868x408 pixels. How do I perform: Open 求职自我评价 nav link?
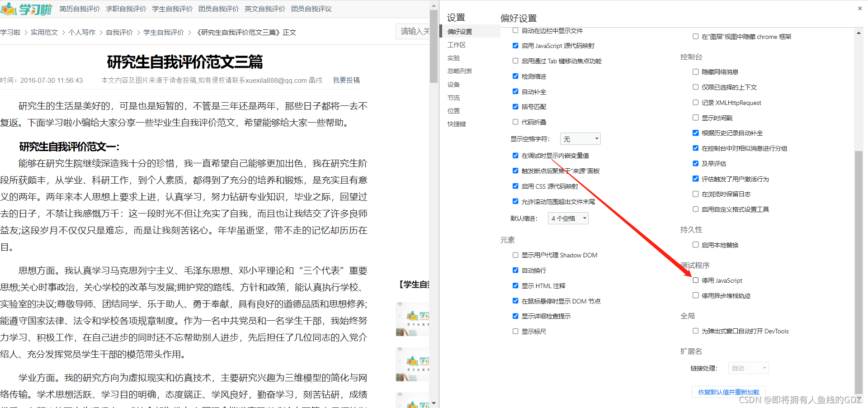tap(126, 9)
